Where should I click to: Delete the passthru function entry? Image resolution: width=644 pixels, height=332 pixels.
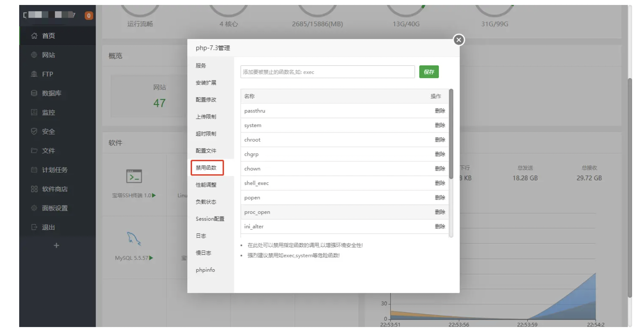pos(440,111)
